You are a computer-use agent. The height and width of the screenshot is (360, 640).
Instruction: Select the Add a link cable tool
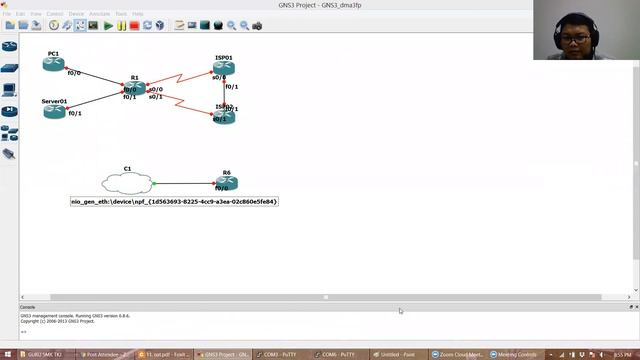pyautogui.click(x=9, y=154)
